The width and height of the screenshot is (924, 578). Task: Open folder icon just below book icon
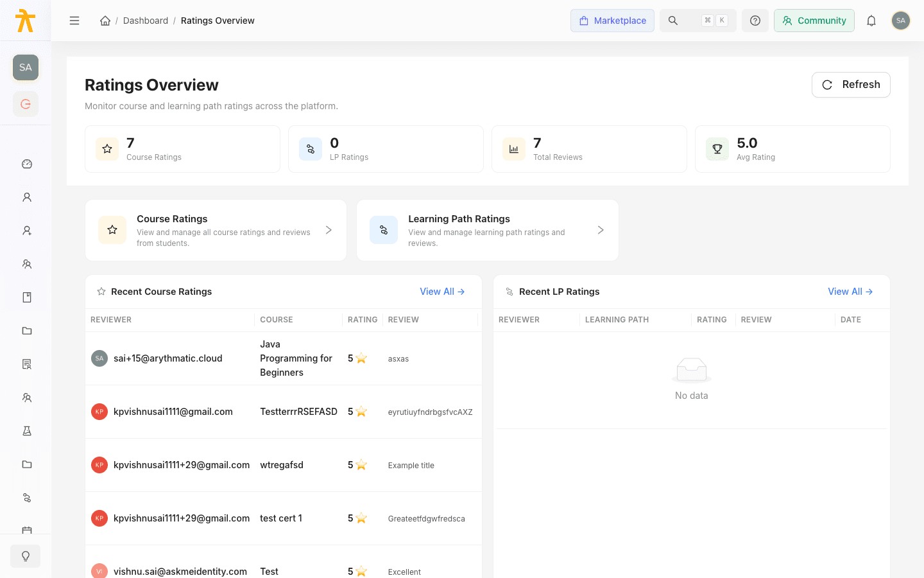pyautogui.click(x=27, y=331)
